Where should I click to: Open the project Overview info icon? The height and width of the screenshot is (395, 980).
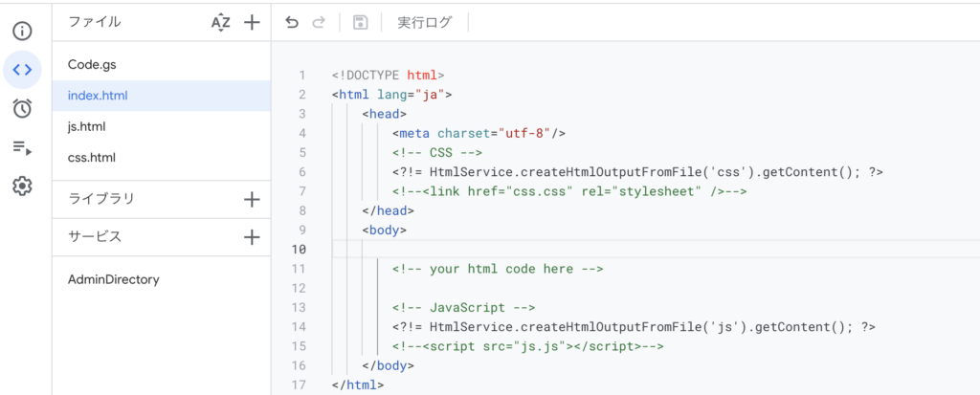point(23,31)
